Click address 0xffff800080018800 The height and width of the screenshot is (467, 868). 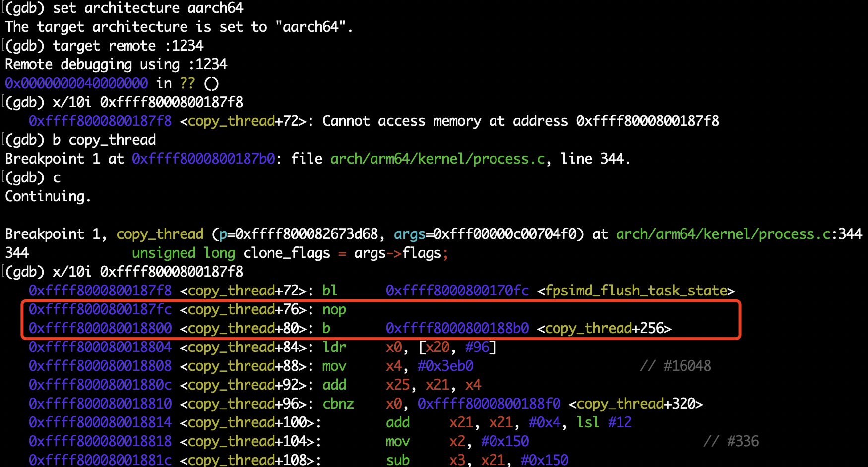100,328
